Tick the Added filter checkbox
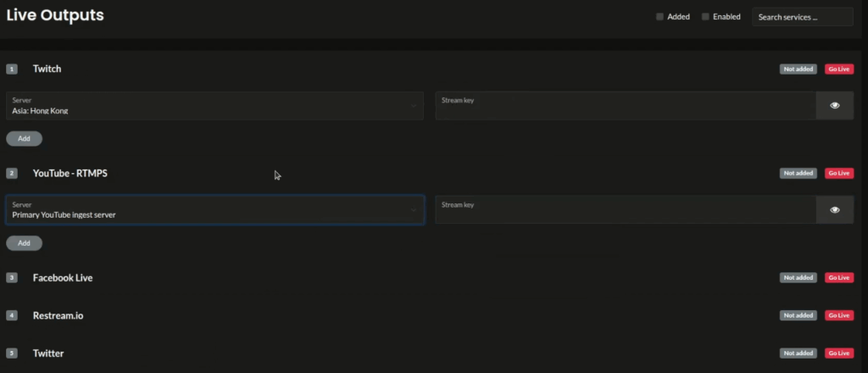The image size is (868, 373). (x=659, y=17)
